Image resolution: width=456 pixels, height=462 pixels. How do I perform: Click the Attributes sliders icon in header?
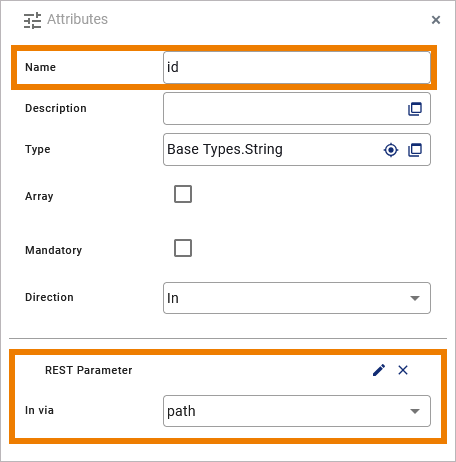pos(32,20)
